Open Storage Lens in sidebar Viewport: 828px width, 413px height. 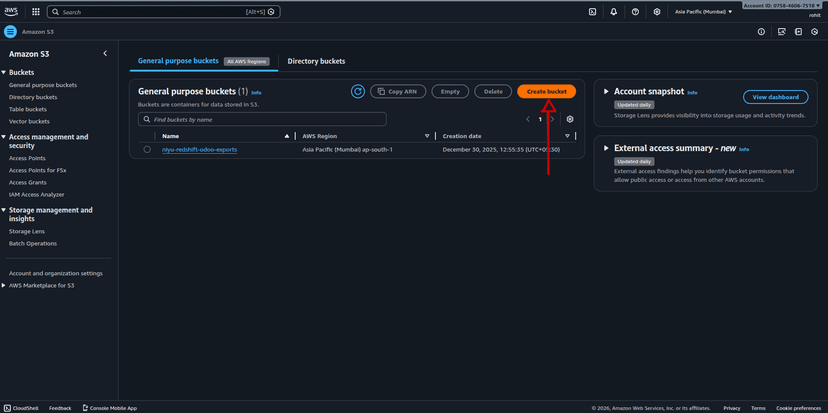coord(27,231)
